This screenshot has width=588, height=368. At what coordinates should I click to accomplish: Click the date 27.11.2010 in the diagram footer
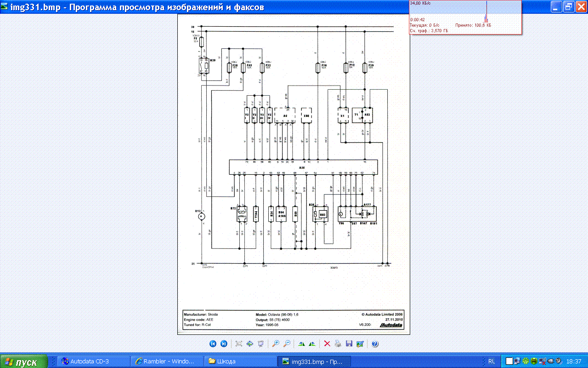coord(394,319)
